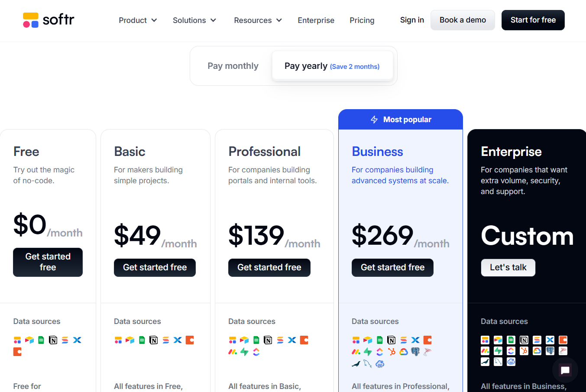Open the Solutions dropdown menu
Viewport: 586px width, 392px height.
coord(194,20)
